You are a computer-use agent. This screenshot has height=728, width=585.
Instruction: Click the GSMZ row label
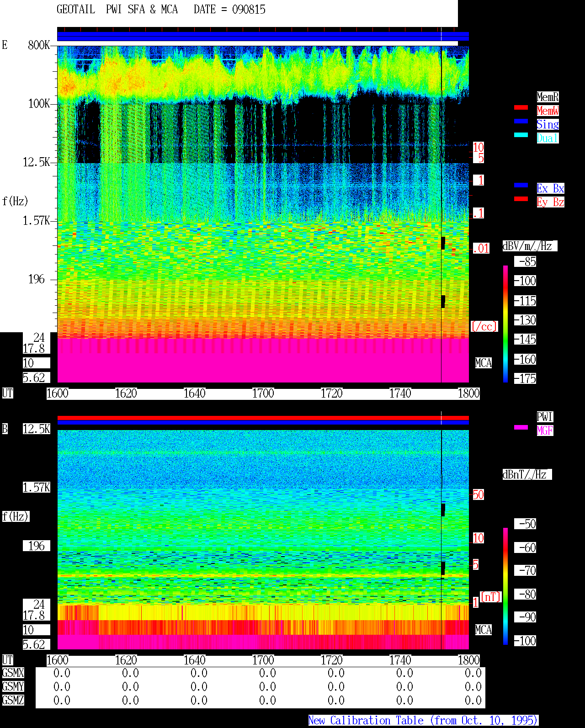pyautogui.click(x=13, y=700)
